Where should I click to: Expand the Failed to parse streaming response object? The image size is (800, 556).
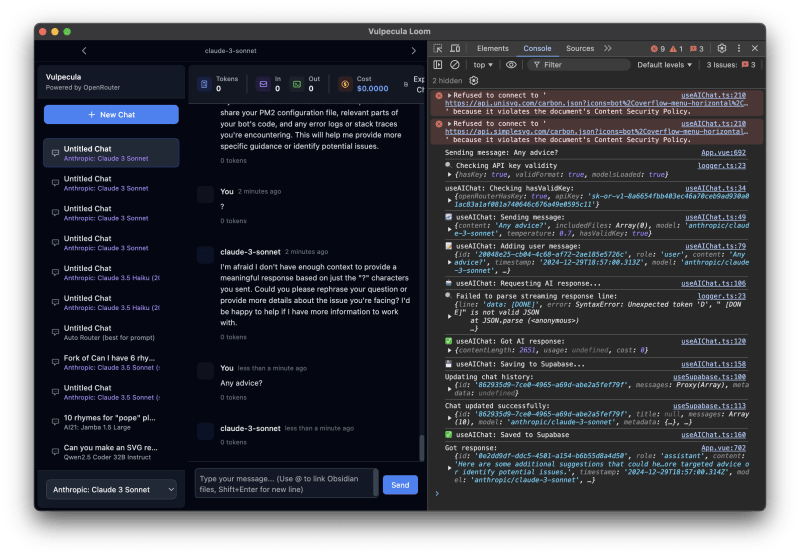(449, 317)
